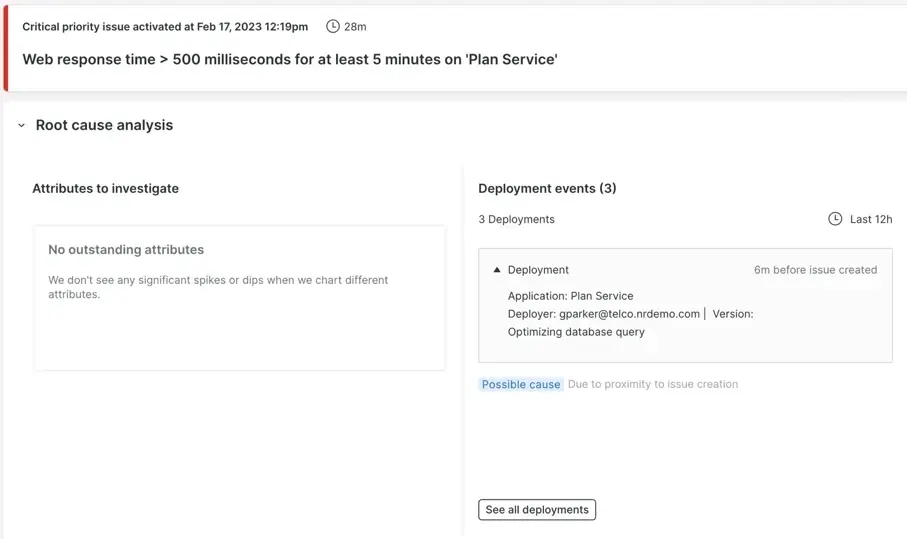Click the 28m duration text
This screenshot has height=539, width=907.
[355, 27]
